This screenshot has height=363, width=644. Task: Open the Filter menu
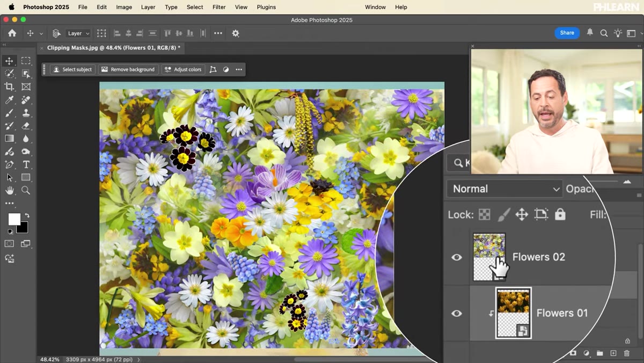[x=219, y=7]
